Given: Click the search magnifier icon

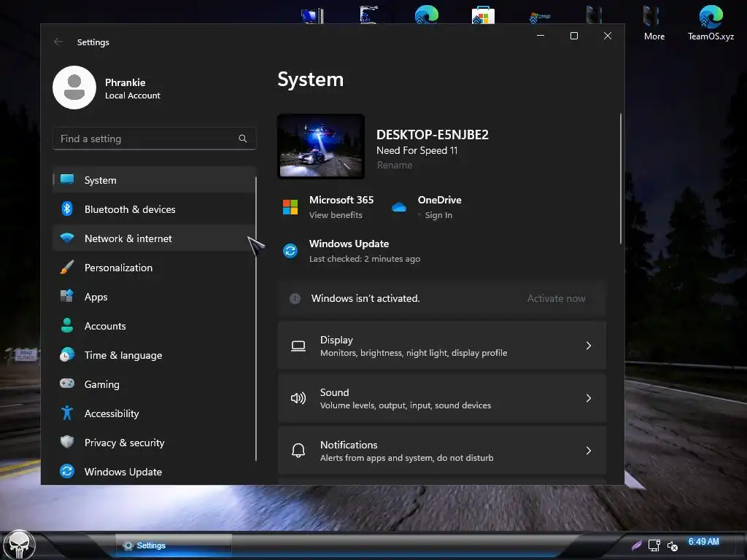Looking at the screenshot, I should click(x=243, y=139).
